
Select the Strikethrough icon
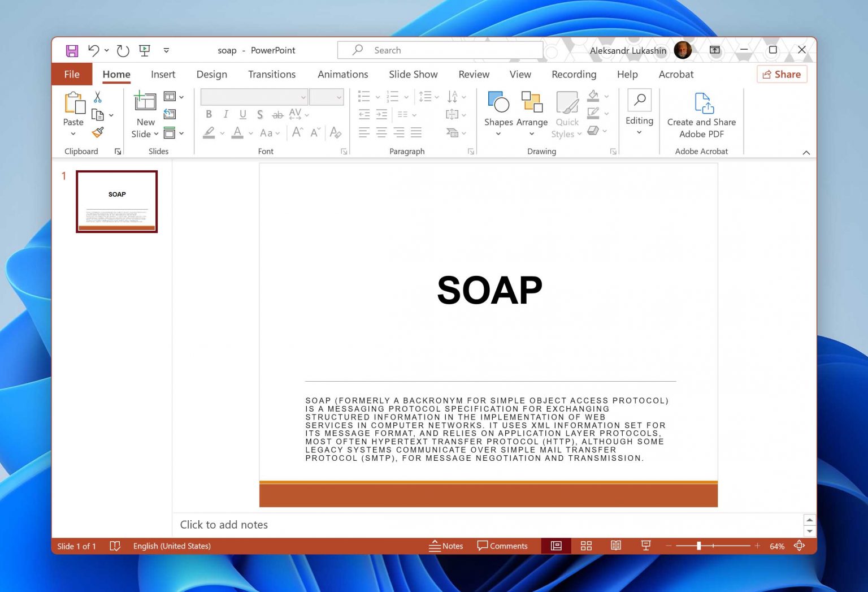tap(277, 114)
